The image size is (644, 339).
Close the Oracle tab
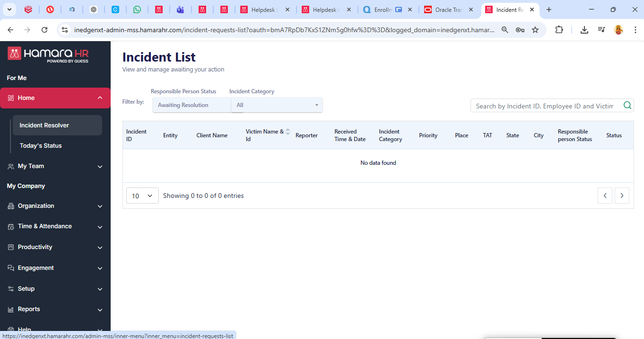click(x=470, y=9)
